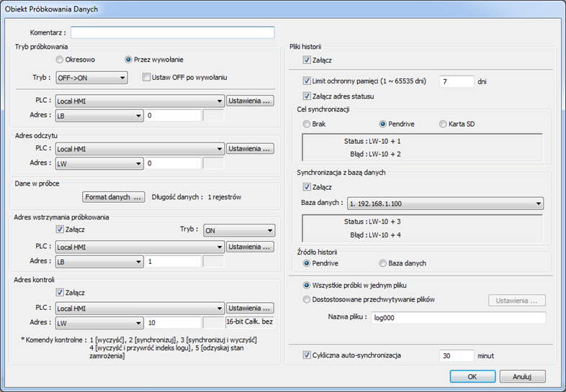Click the days limit field showing 7

click(457, 81)
